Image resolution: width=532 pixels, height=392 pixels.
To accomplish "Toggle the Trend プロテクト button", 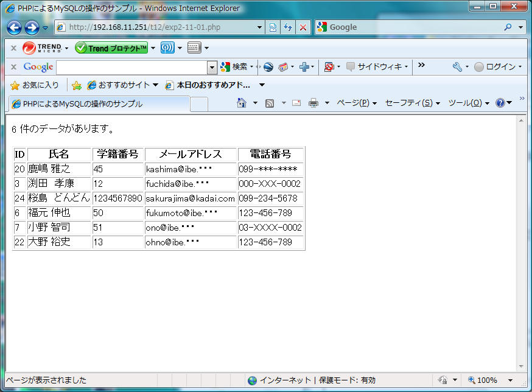I will coord(111,47).
